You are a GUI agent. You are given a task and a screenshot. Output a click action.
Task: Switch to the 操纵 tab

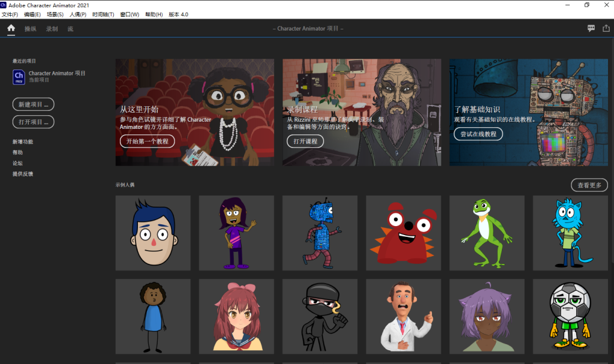tap(30, 29)
